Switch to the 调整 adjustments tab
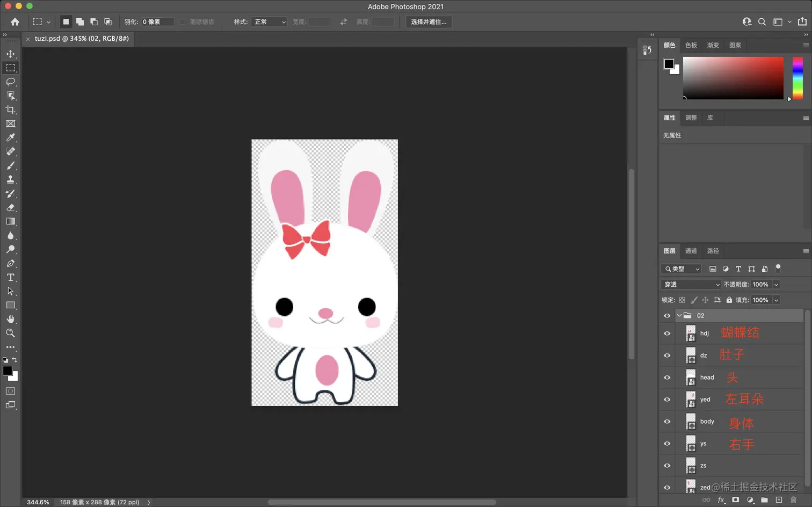This screenshot has width=812, height=507. pos(691,118)
